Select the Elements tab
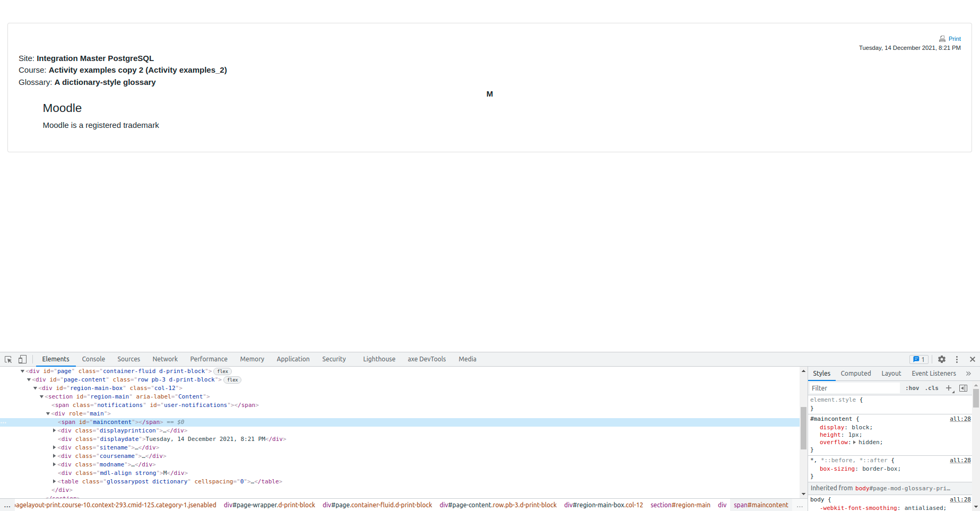Image resolution: width=980 pixels, height=511 pixels. tap(56, 359)
